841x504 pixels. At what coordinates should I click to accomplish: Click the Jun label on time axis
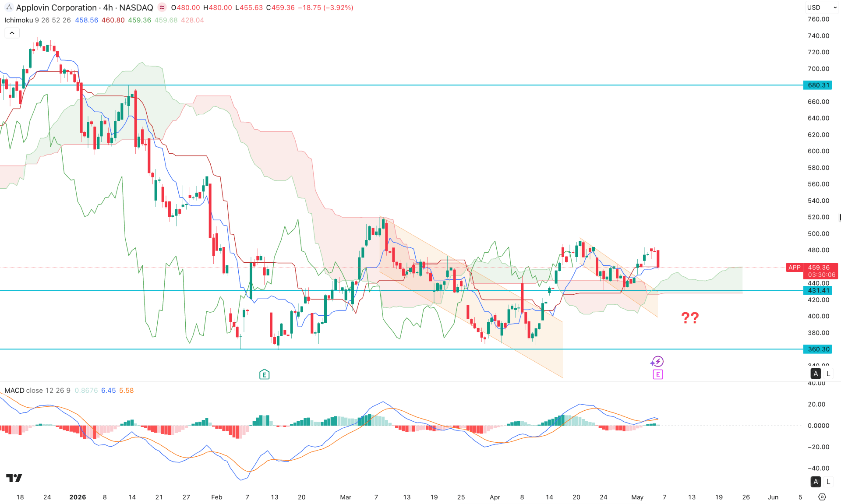773,497
